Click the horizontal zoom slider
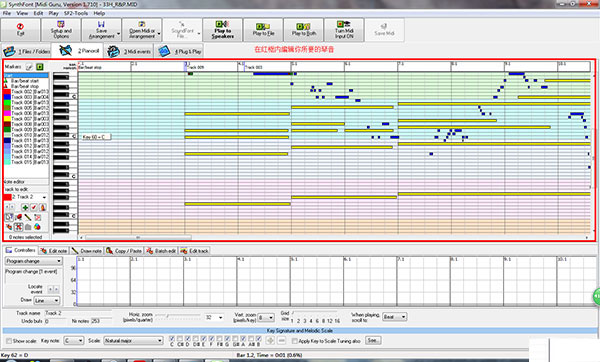The image size is (600, 362). coord(178,315)
